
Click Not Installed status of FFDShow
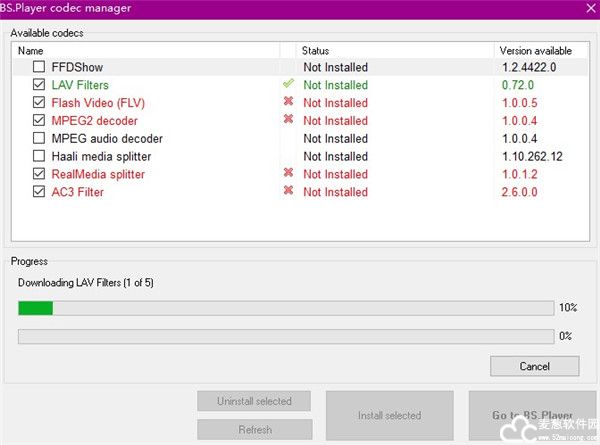[x=336, y=67]
